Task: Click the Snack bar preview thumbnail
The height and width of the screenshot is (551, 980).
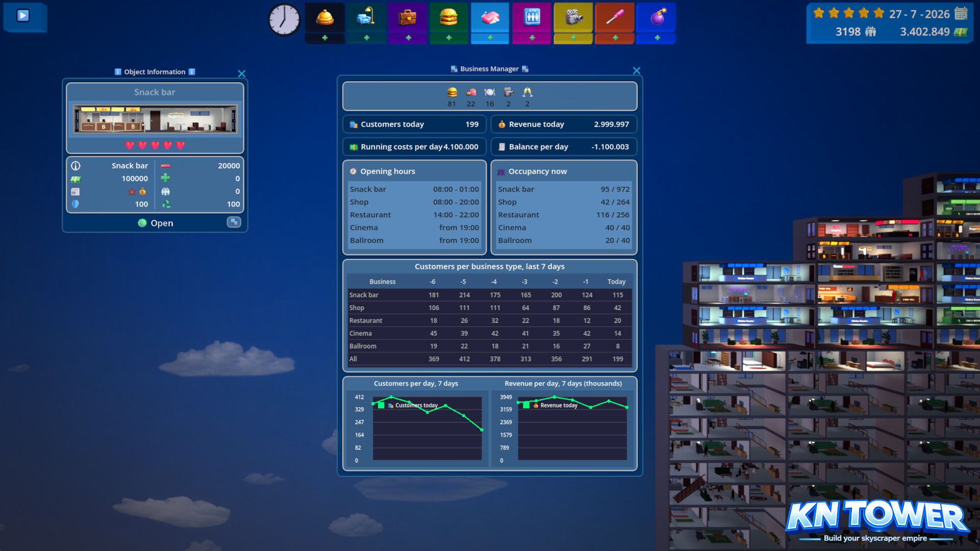Action: pyautogui.click(x=155, y=119)
